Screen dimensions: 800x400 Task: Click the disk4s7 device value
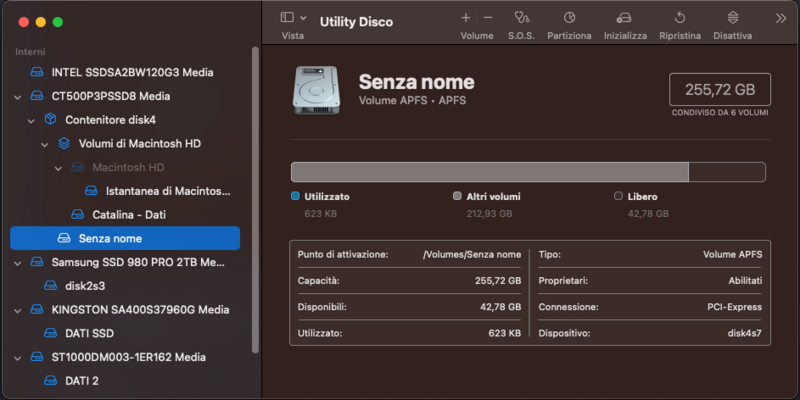click(744, 334)
